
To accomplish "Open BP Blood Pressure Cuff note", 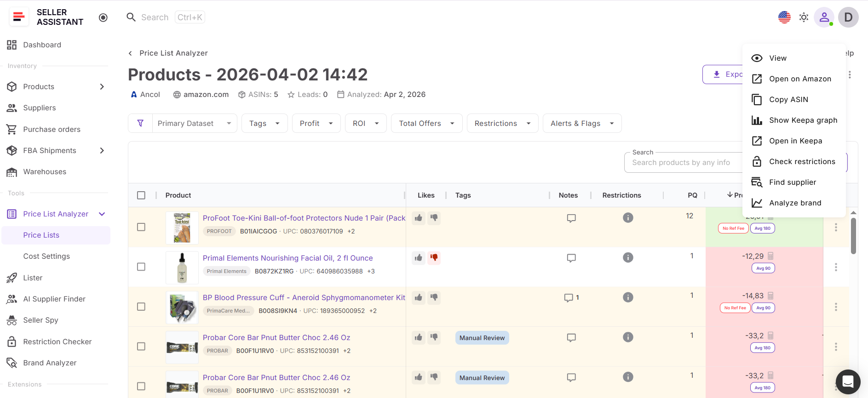I will (571, 298).
